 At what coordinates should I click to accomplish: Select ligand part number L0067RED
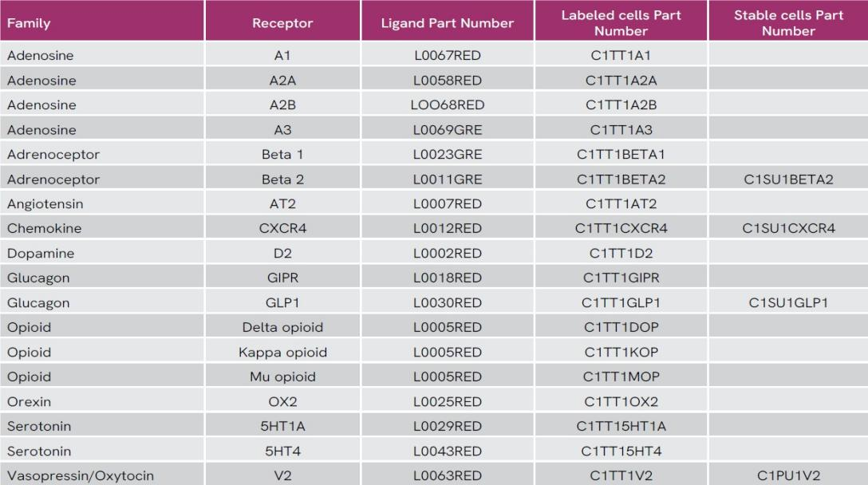pyautogui.click(x=448, y=55)
